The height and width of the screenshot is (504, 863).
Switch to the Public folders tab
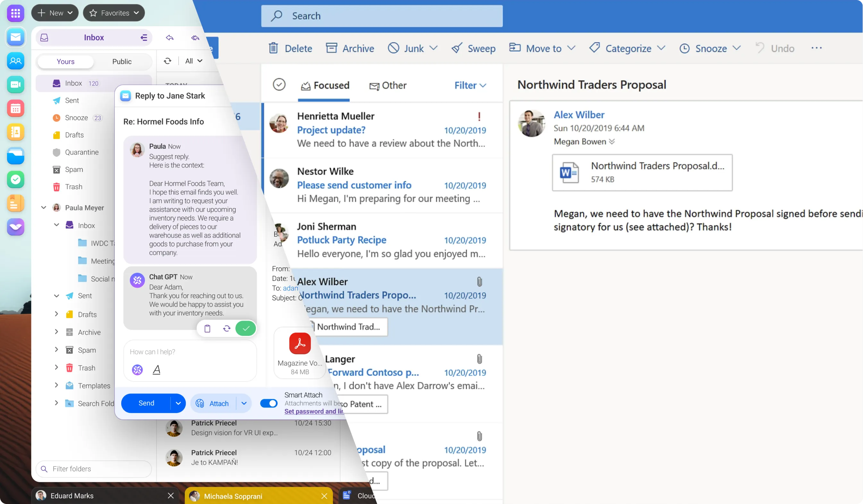coord(122,62)
